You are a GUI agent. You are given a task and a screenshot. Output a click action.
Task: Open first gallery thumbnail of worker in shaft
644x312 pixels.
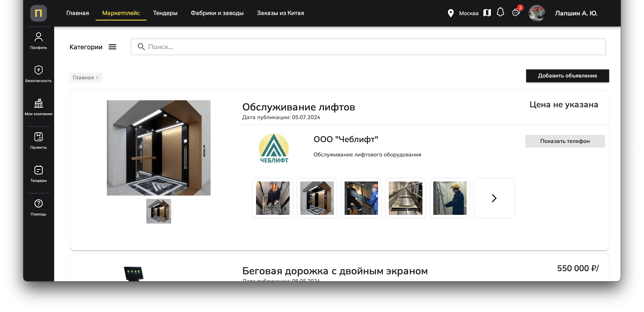point(272,198)
